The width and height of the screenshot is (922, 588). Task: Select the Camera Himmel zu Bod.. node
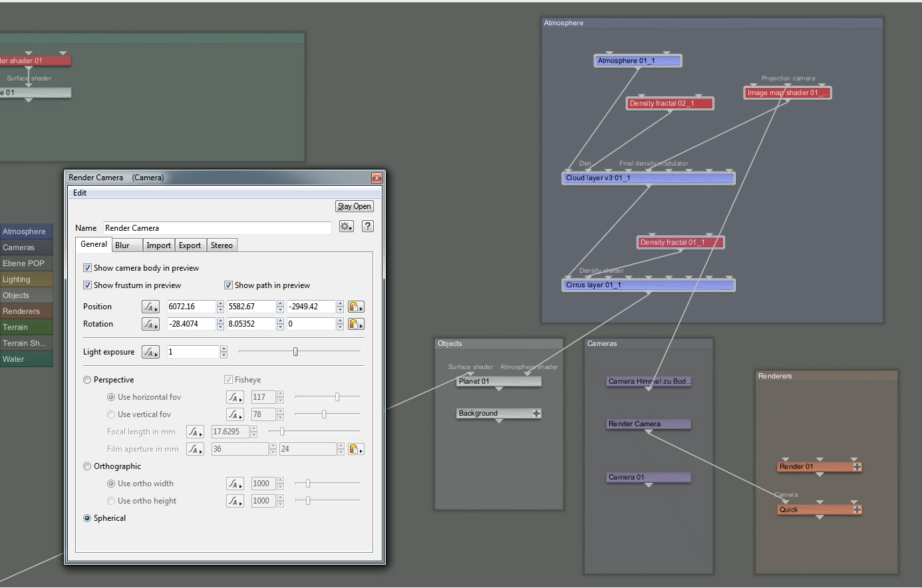pyautogui.click(x=648, y=382)
